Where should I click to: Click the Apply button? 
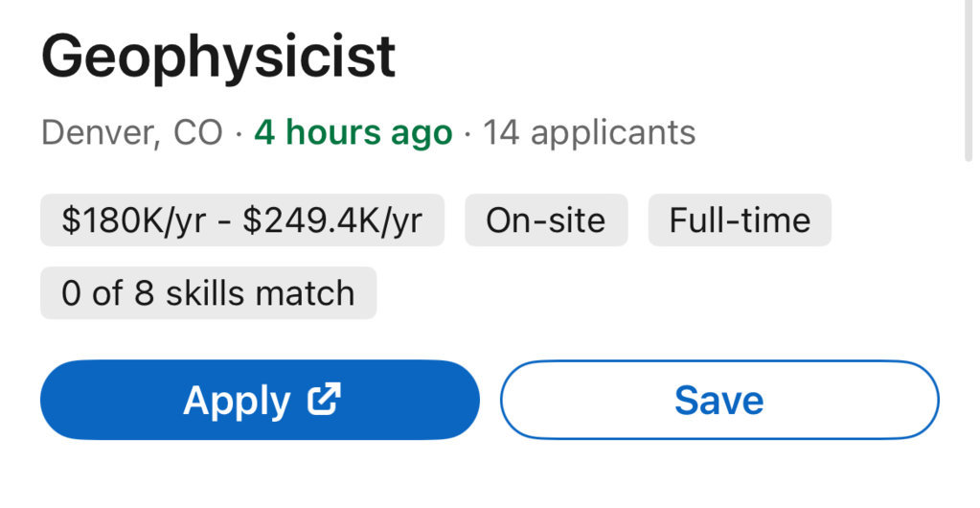click(x=260, y=400)
